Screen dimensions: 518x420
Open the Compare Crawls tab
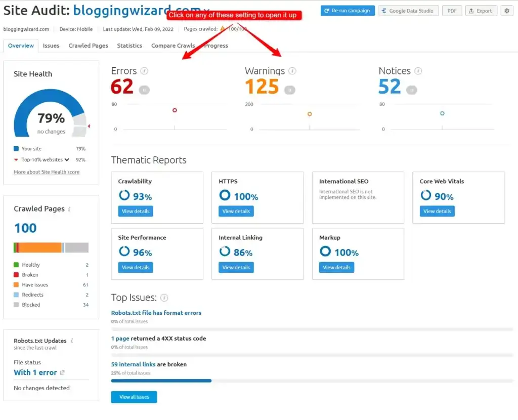(x=173, y=46)
